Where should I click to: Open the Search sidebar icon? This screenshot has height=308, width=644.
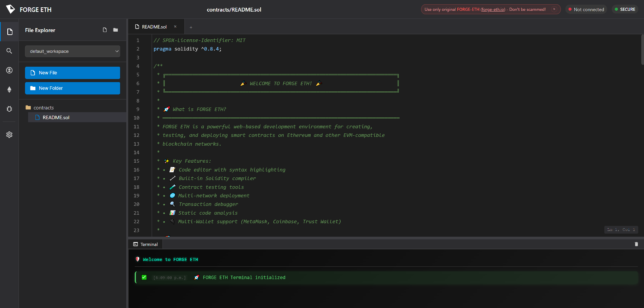(9, 51)
